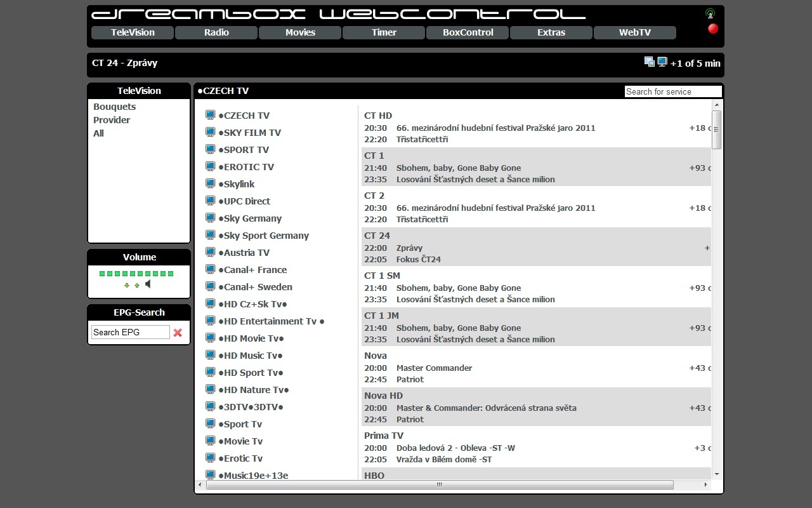
Task: Click the vertical scrollbar thumb in channel list
Action: click(x=717, y=130)
